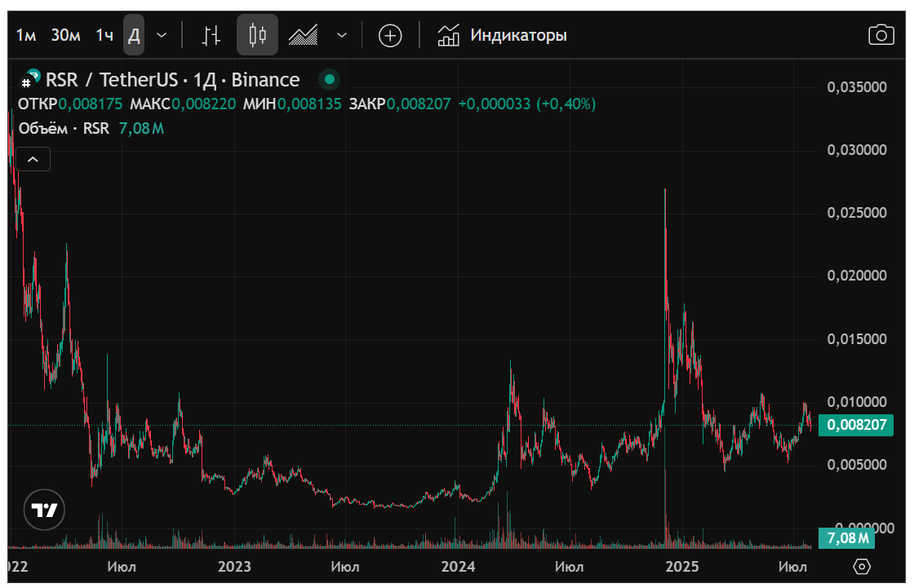Select the daily Д interval

pyautogui.click(x=134, y=36)
